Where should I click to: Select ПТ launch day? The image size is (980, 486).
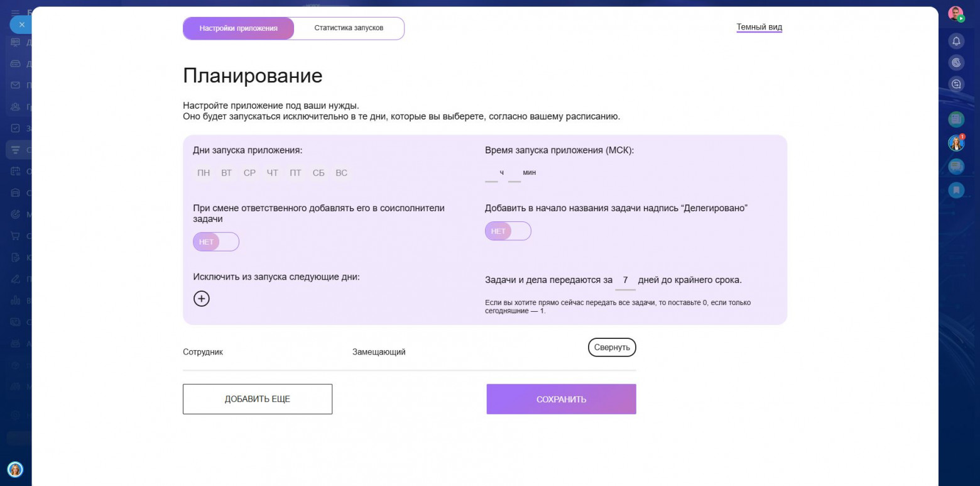[x=295, y=173]
